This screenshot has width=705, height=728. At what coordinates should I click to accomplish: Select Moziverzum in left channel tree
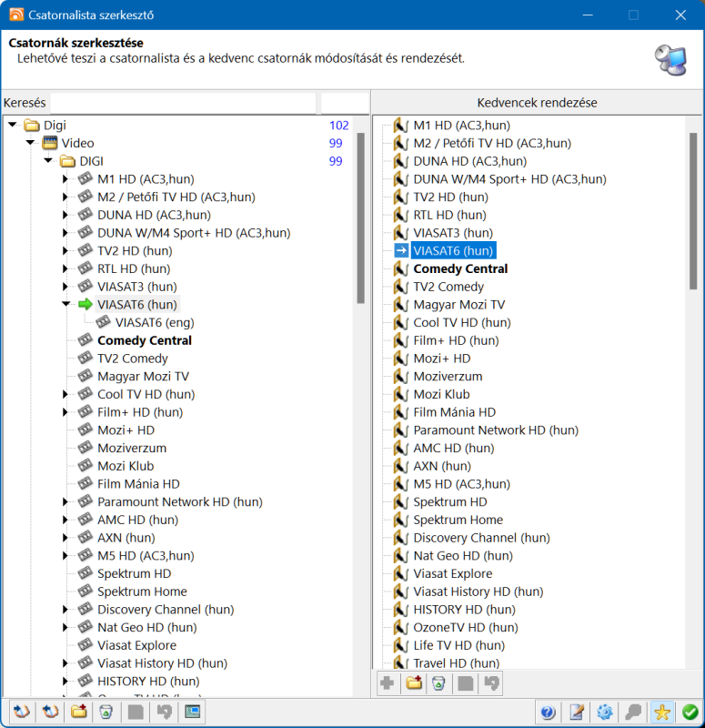pyautogui.click(x=132, y=448)
